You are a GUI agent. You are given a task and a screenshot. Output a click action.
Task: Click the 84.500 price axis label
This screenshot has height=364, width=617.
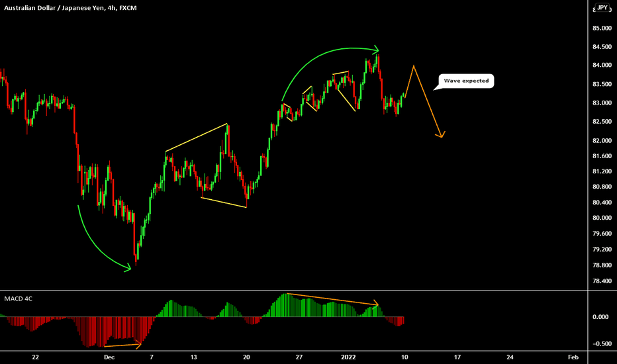coord(602,47)
